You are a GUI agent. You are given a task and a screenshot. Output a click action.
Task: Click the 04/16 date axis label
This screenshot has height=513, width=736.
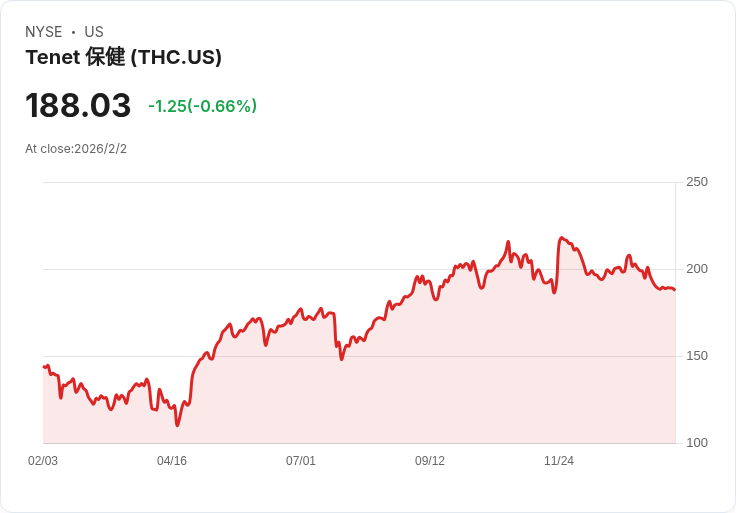coord(172,461)
